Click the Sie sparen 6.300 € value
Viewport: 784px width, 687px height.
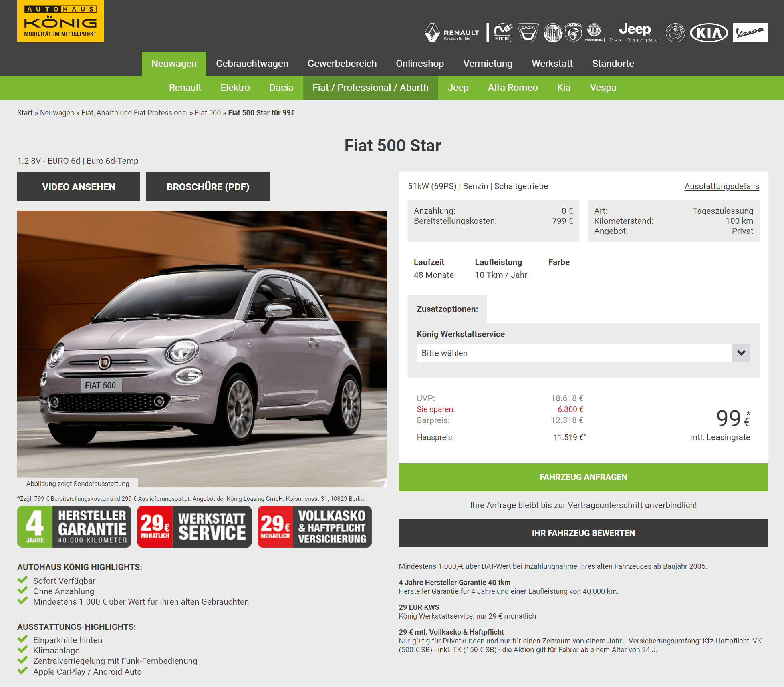[570, 409]
